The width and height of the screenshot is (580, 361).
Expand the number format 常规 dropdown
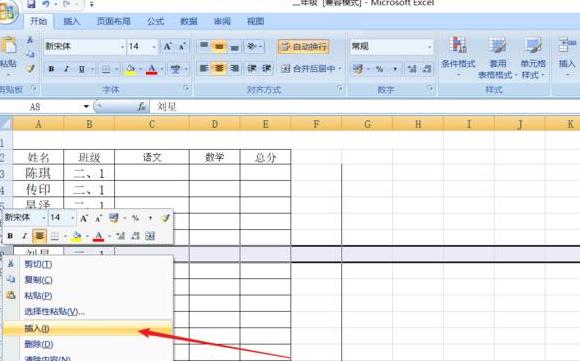(x=429, y=47)
